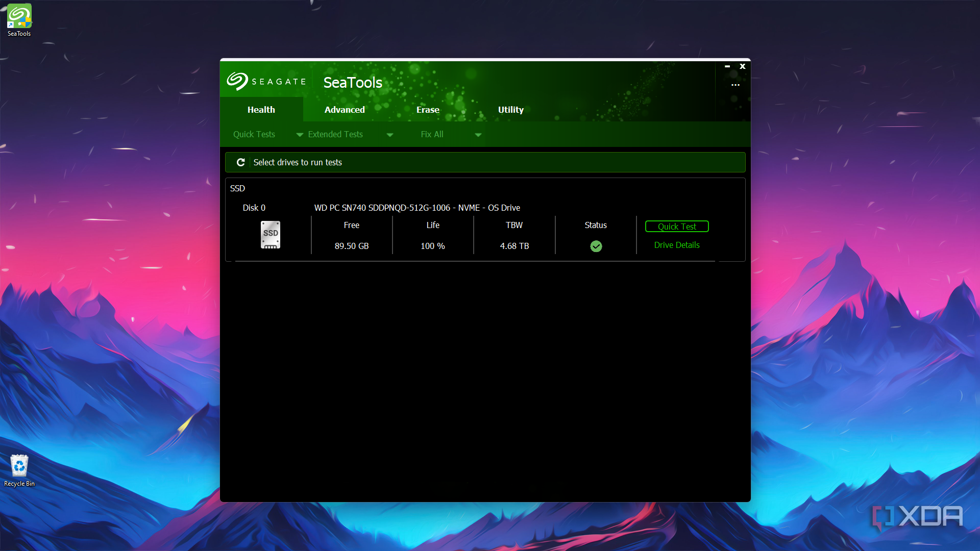Minimize the SeaTools window
This screenshot has height=551, width=980.
[727, 66]
